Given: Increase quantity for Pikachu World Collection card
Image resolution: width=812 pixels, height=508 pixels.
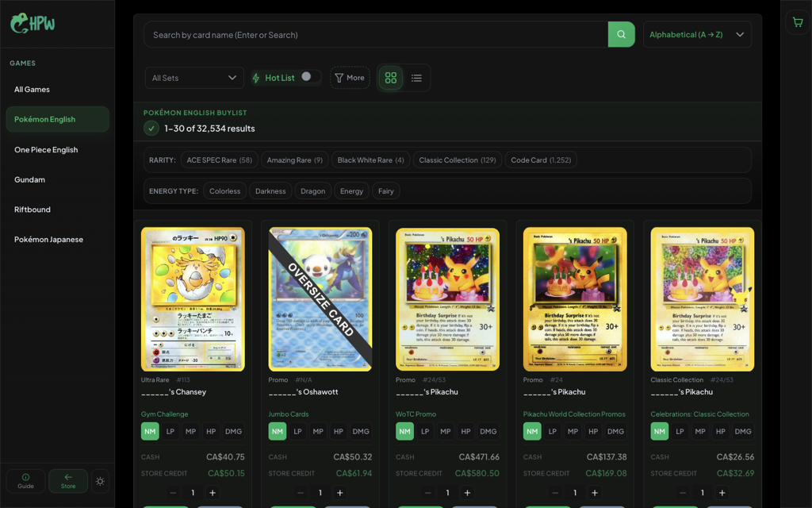Looking at the screenshot, I should point(595,493).
